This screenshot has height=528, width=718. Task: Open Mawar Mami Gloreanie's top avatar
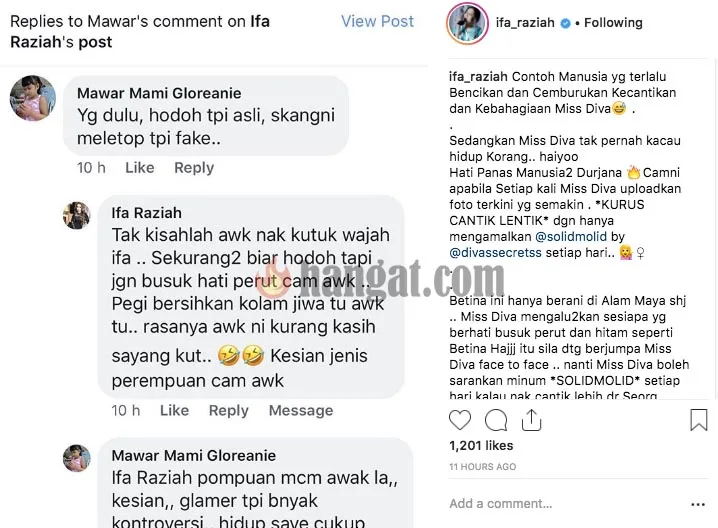point(33,98)
